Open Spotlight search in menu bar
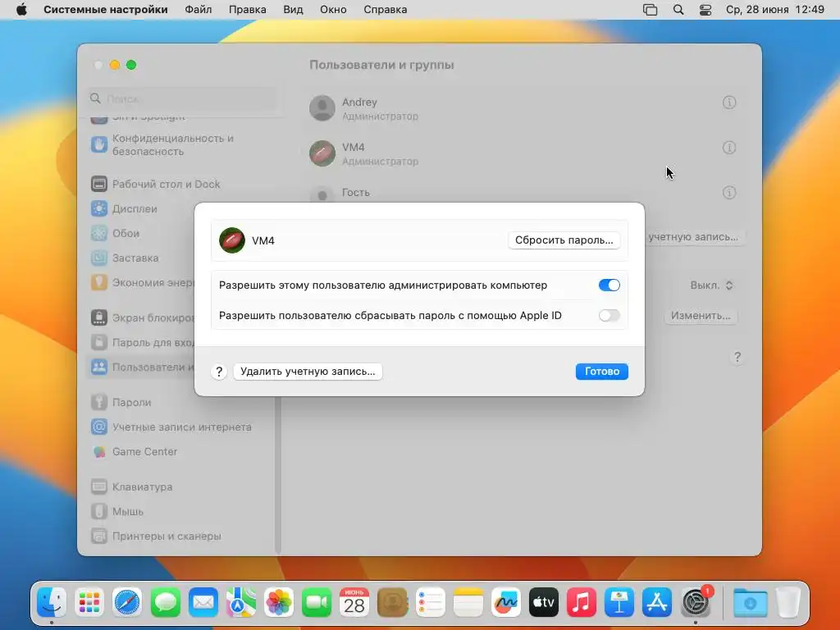Image resolution: width=840 pixels, height=630 pixels. [678, 10]
